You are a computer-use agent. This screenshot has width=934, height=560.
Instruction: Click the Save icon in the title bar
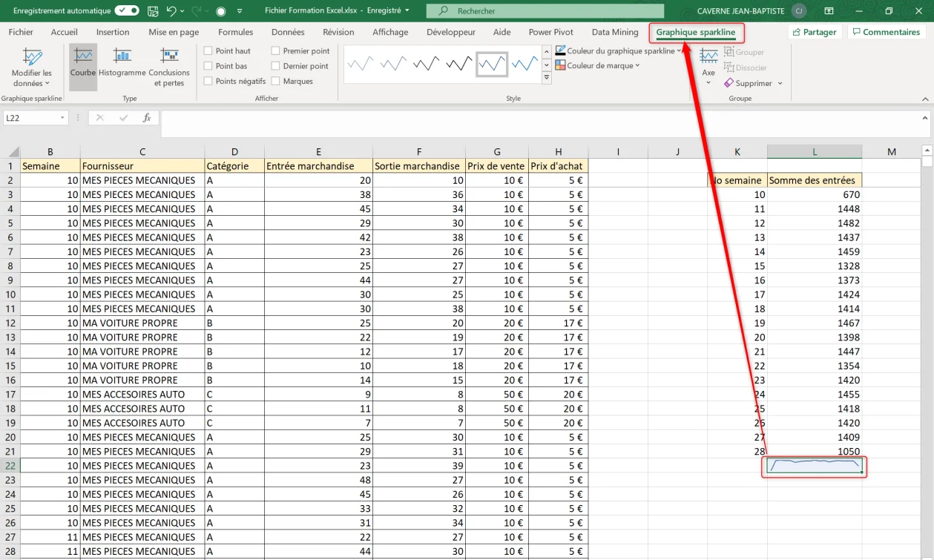coord(153,11)
